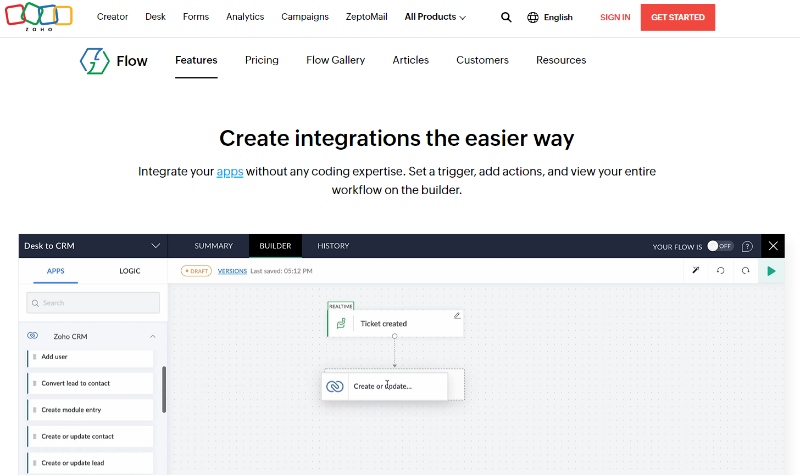Click the Search field in Apps panel
Image resolution: width=800 pixels, height=476 pixels.
click(x=93, y=302)
